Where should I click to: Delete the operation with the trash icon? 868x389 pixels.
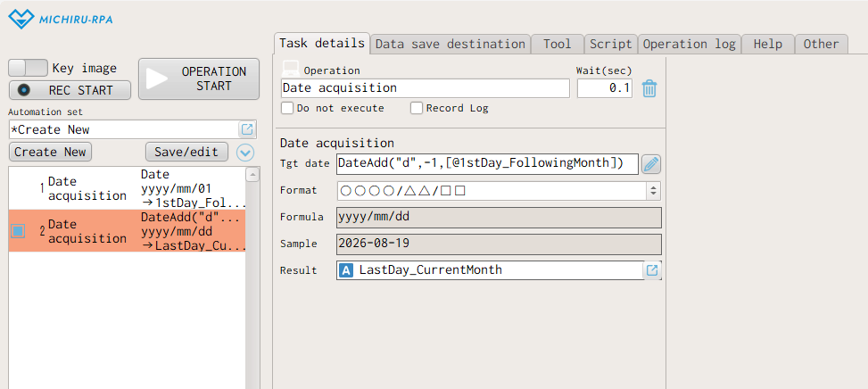(x=649, y=88)
